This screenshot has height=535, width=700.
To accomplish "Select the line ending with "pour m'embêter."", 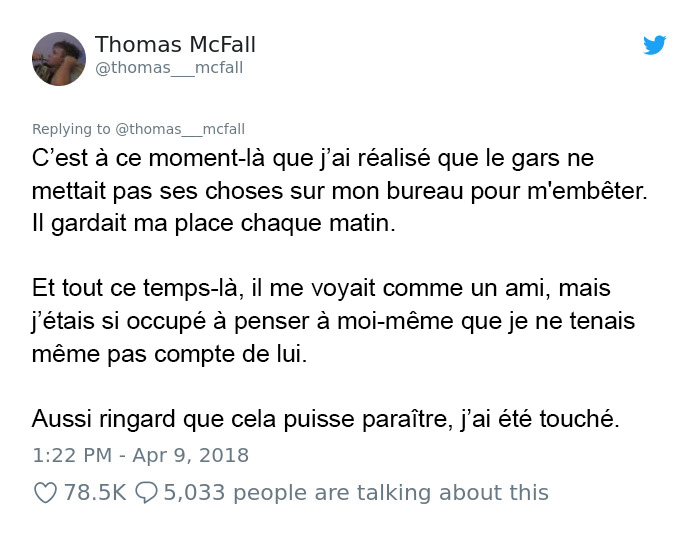I will click(340, 191).
